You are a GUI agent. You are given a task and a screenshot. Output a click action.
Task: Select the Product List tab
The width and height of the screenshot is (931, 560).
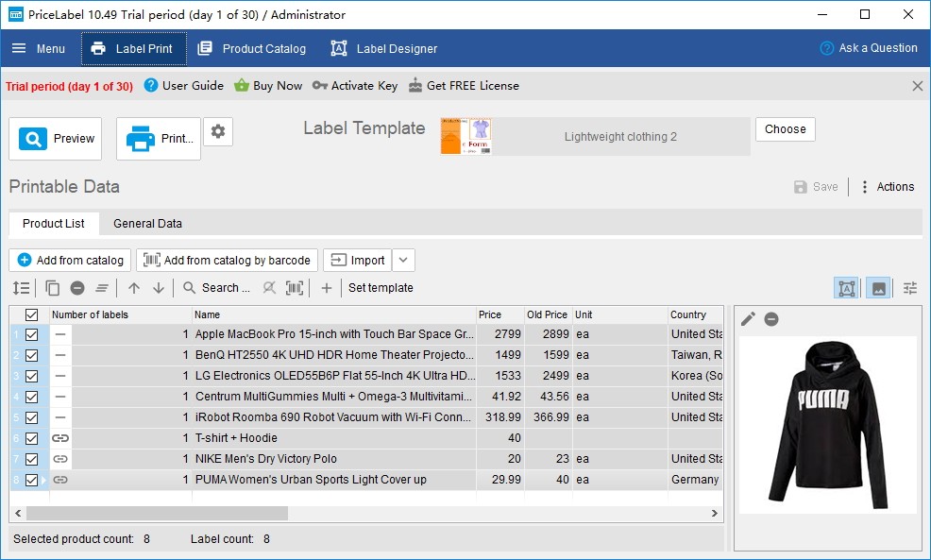[54, 223]
